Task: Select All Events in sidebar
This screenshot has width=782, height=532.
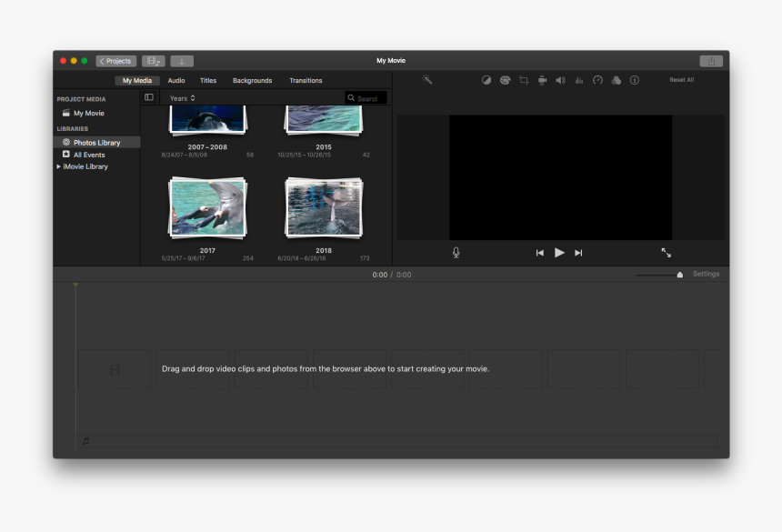Action: (89, 155)
